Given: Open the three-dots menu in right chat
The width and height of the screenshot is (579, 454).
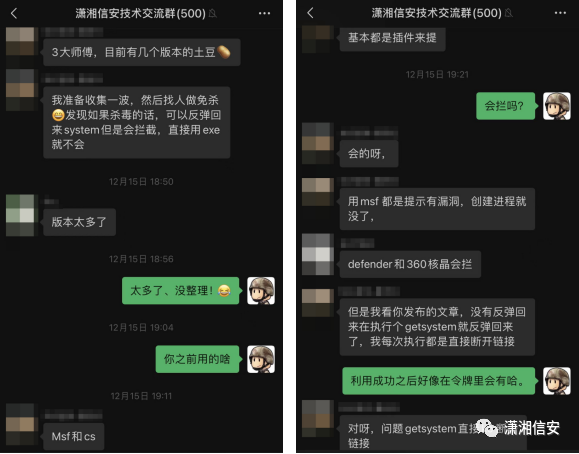Looking at the screenshot, I should (560, 13).
